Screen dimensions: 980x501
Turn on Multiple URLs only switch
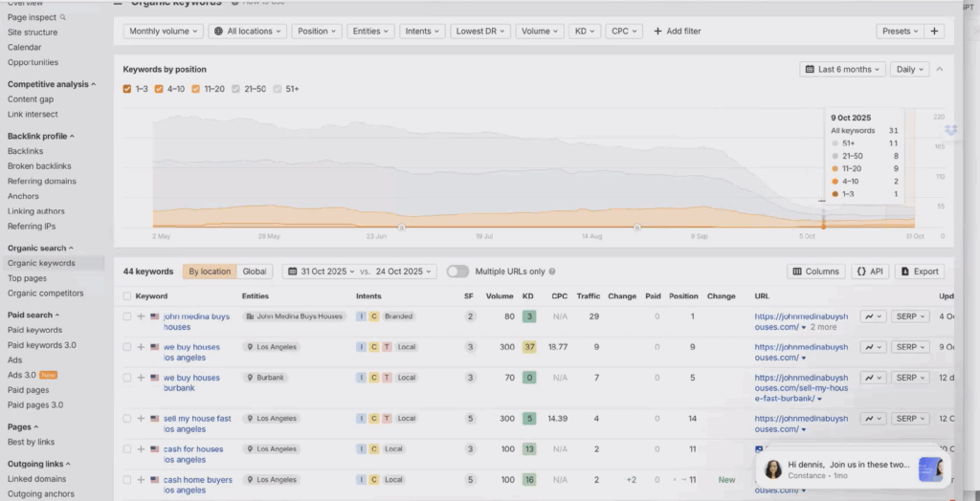[x=457, y=272]
